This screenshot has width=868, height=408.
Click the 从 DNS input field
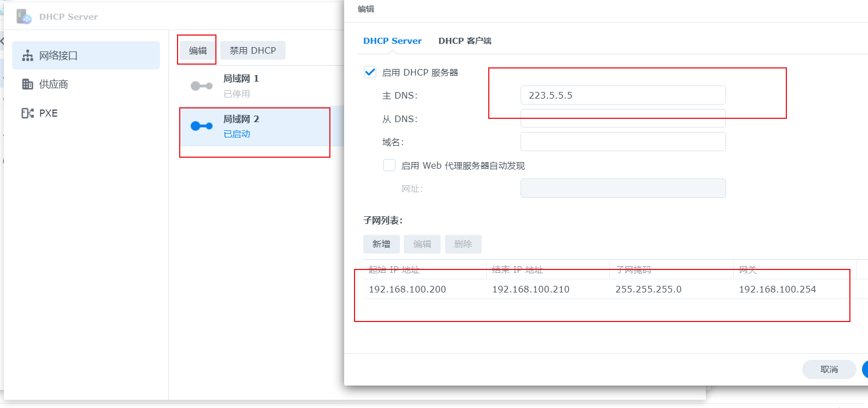point(623,118)
